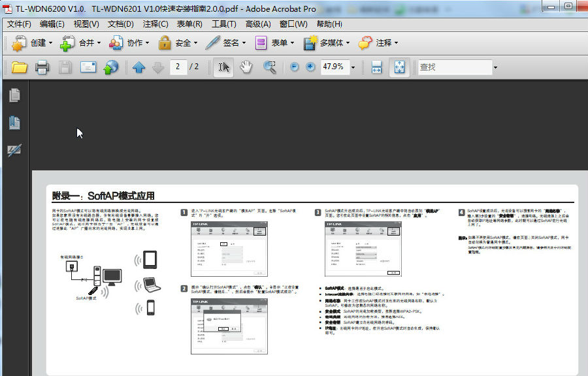588x376 pixels.
Task: Open the 注释(C) menu
Action: (155, 24)
